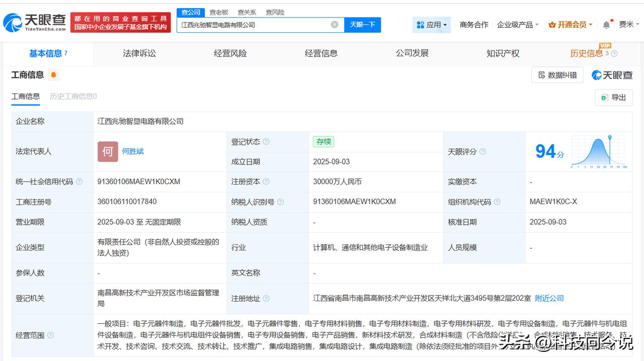The height and width of the screenshot is (361, 644).
Task: Click help icon on 历史信息 tab
Action: click(614, 54)
